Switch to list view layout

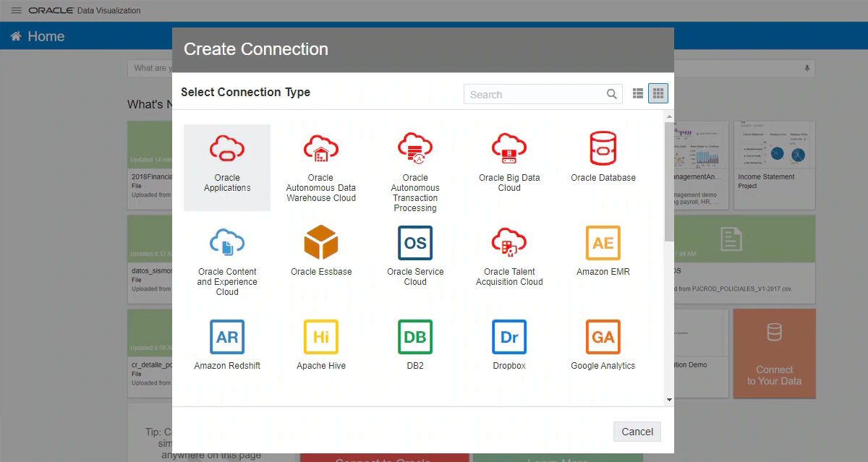point(638,94)
